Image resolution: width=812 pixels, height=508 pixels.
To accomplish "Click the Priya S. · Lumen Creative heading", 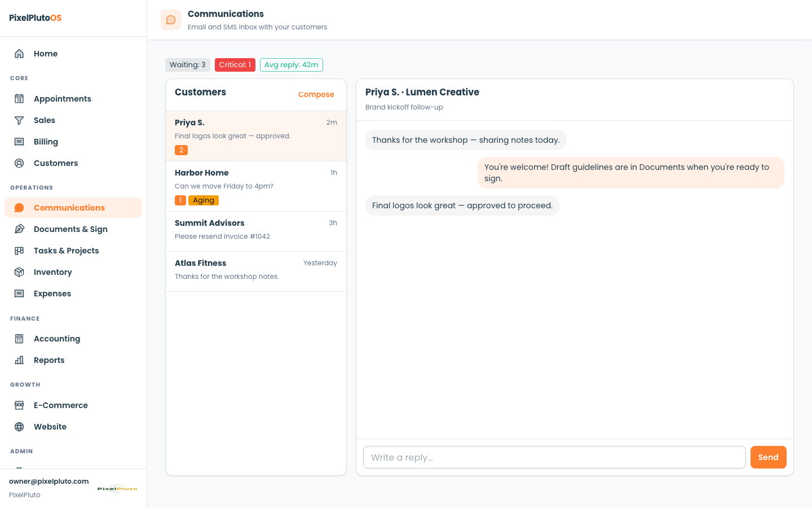I will click(x=422, y=92).
